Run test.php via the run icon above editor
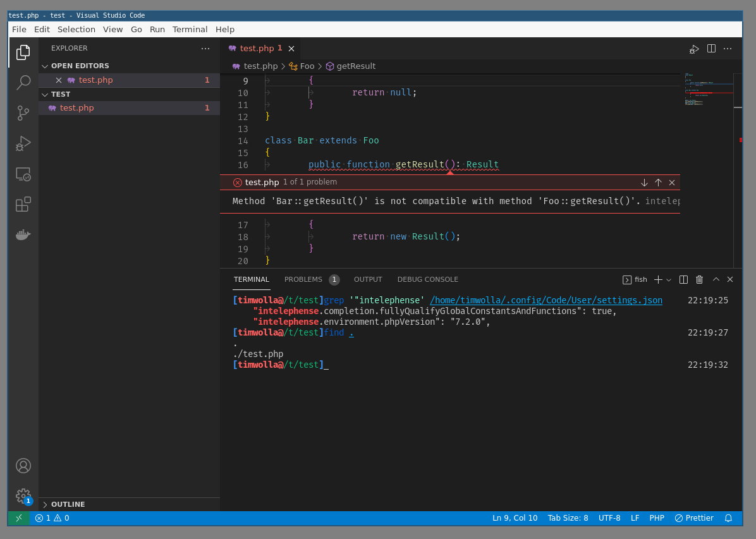 [693, 48]
